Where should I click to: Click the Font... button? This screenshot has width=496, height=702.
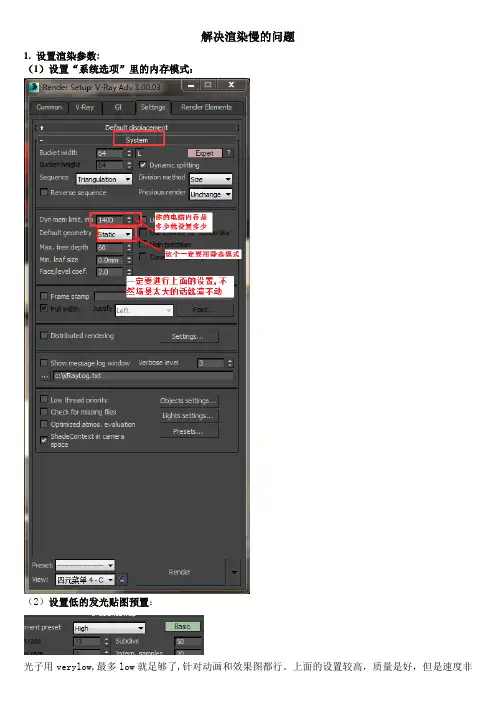click(205, 310)
